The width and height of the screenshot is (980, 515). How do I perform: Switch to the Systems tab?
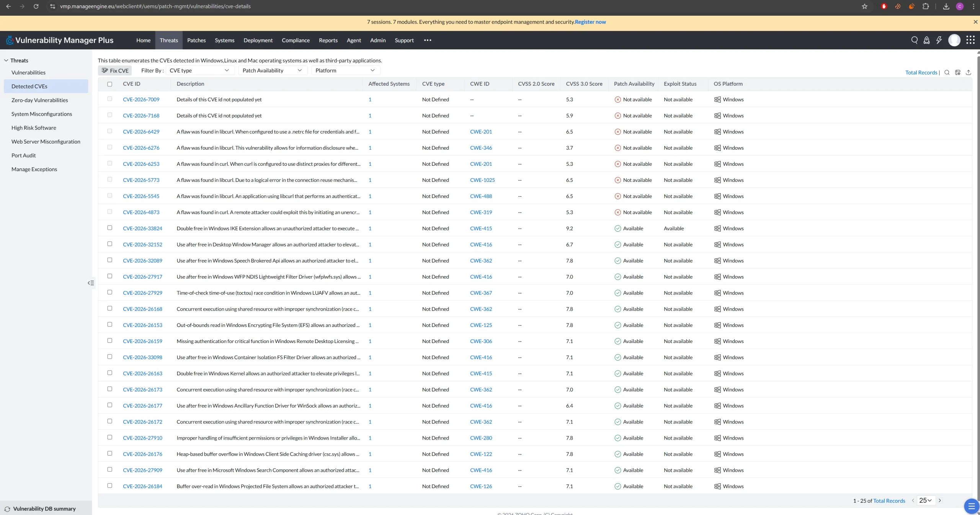(224, 40)
